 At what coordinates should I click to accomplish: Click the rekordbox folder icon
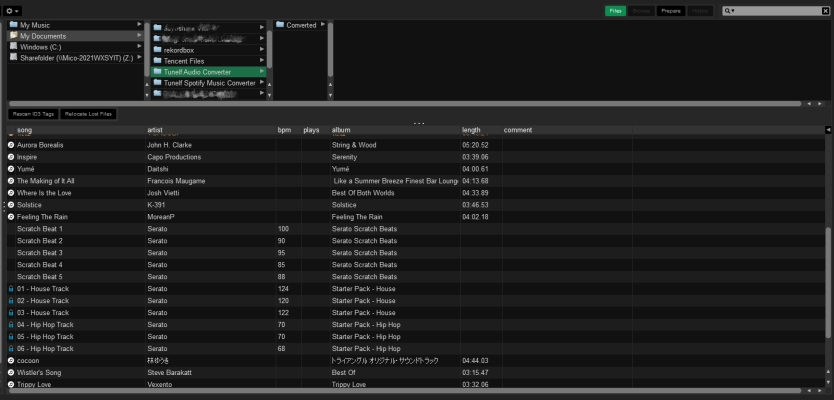157,49
